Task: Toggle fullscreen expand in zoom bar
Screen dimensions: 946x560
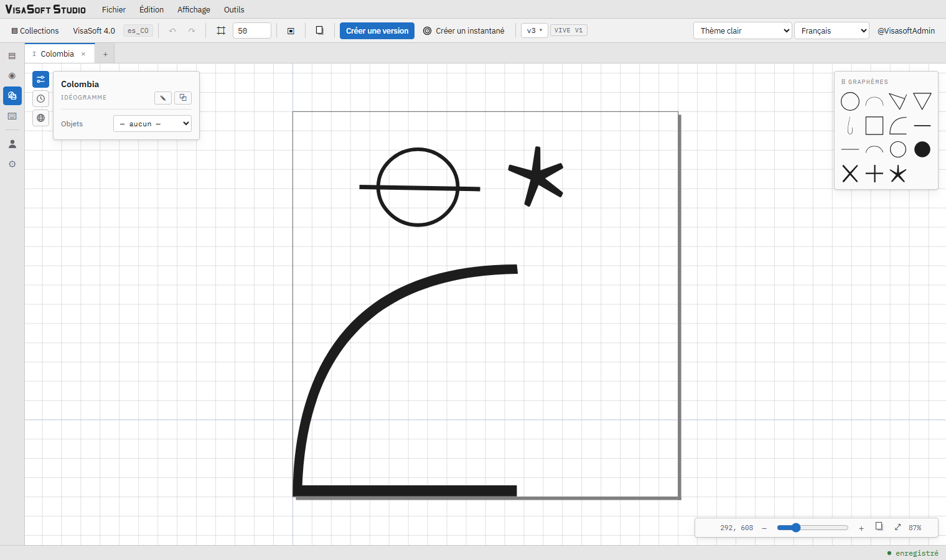Action: (x=897, y=527)
